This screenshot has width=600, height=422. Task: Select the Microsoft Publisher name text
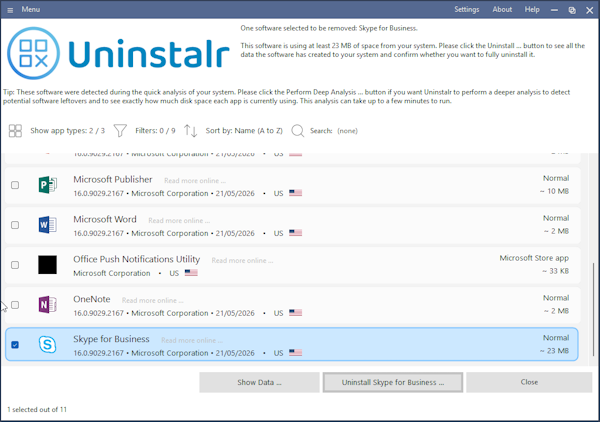point(113,179)
